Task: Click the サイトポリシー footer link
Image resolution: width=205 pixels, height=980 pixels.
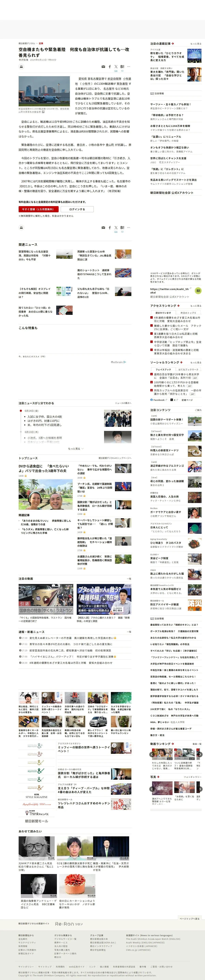Action: [x=26, y=966]
